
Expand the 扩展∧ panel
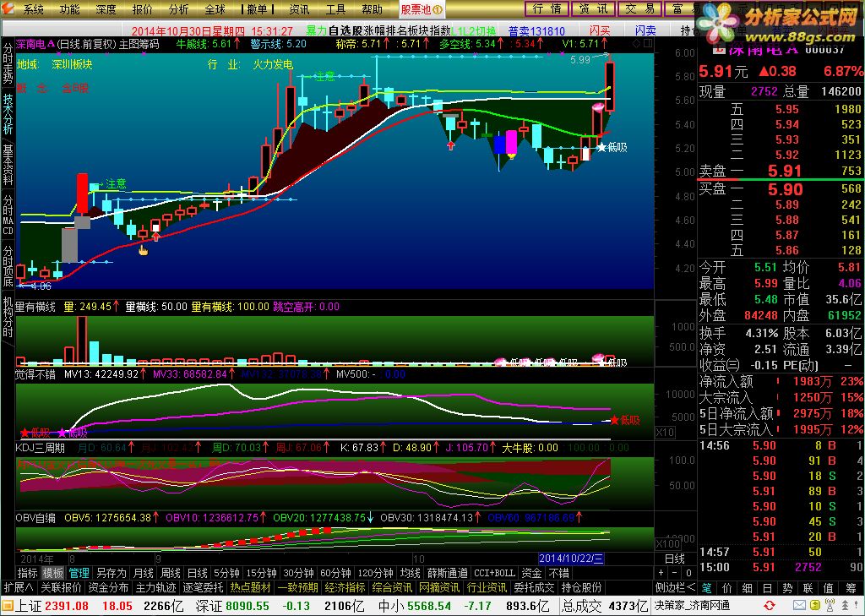tap(19, 588)
